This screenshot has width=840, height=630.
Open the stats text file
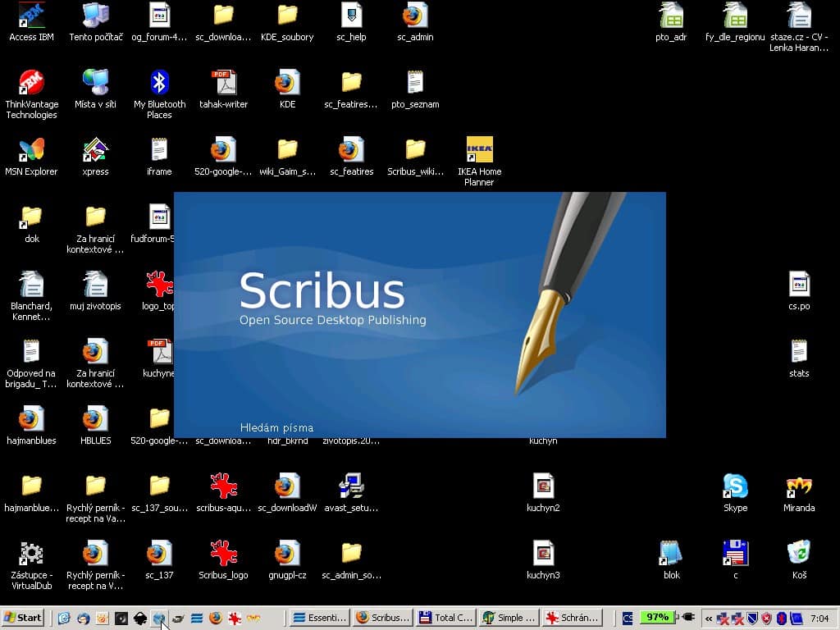click(x=799, y=358)
